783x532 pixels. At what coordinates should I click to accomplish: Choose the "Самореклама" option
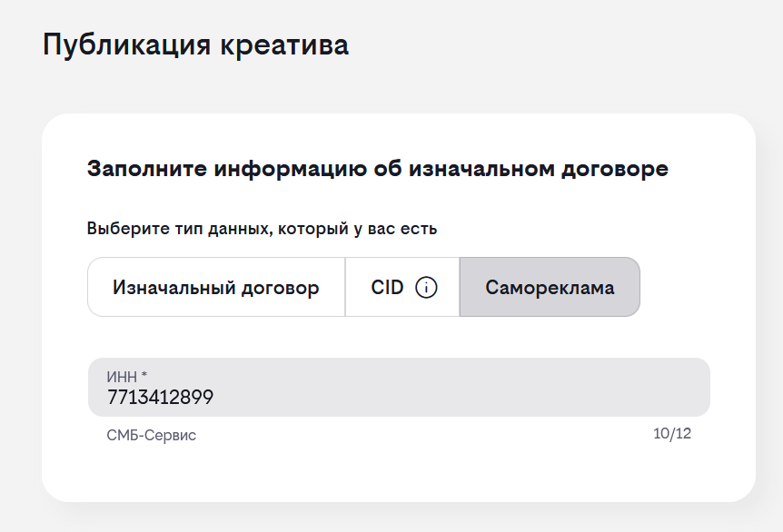tap(550, 288)
